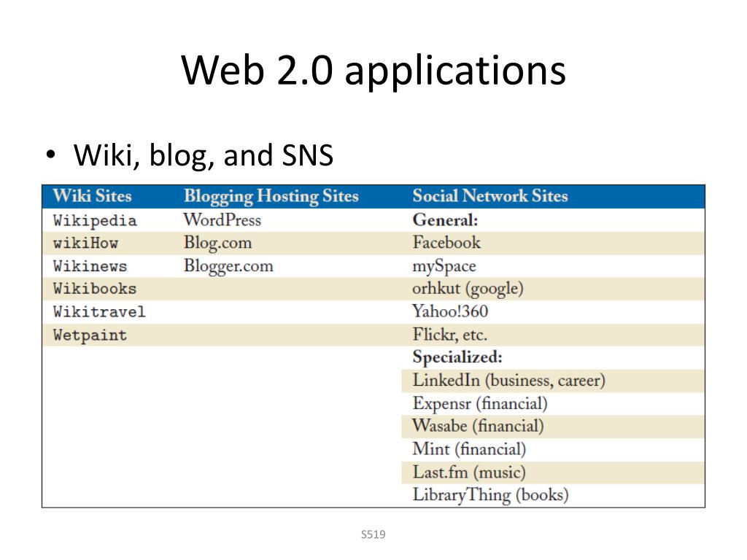Click the 'Blogging Hosting Sites' column header
The width and height of the screenshot is (747, 560).
coord(271,197)
